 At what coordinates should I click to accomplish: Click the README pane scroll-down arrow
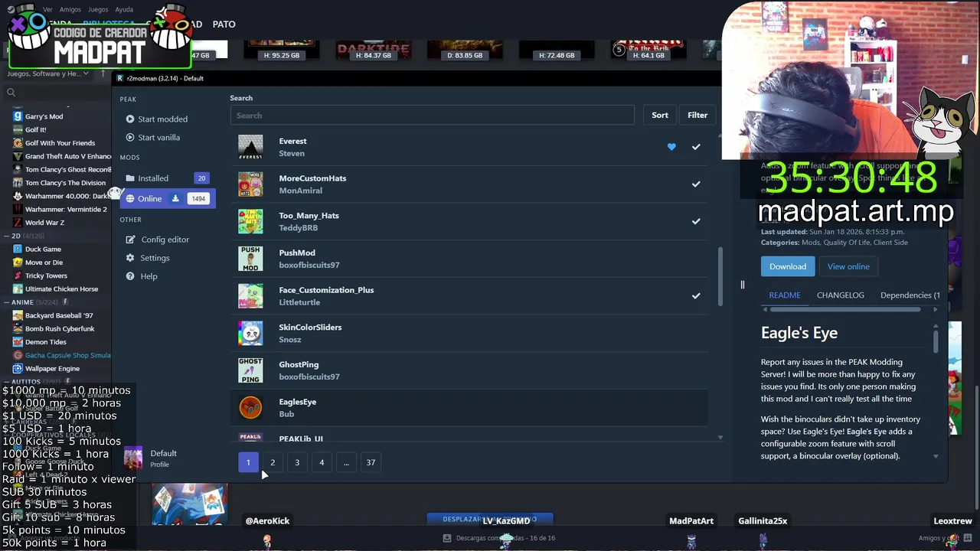coord(936,456)
